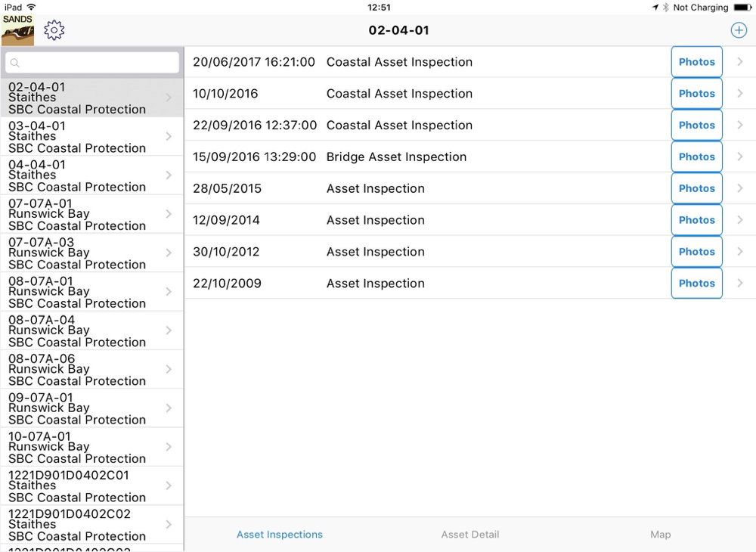Click the 02-04-01 title header

tap(398, 30)
